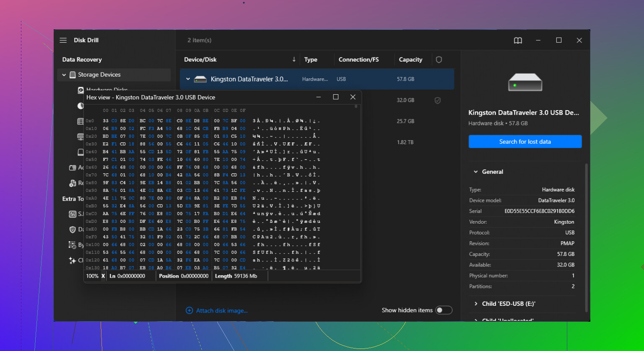The width and height of the screenshot is (644, 351).
Task: Toggle the Show hidden items switch
Action: [444, 310]
